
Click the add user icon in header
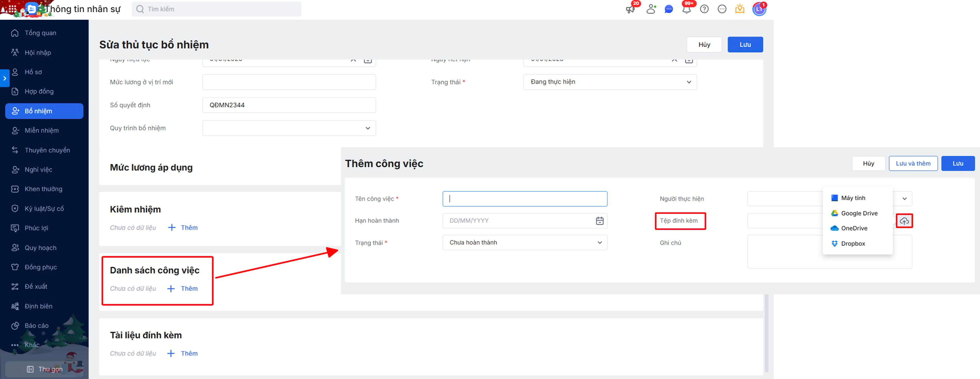click(x=651, y=9)
